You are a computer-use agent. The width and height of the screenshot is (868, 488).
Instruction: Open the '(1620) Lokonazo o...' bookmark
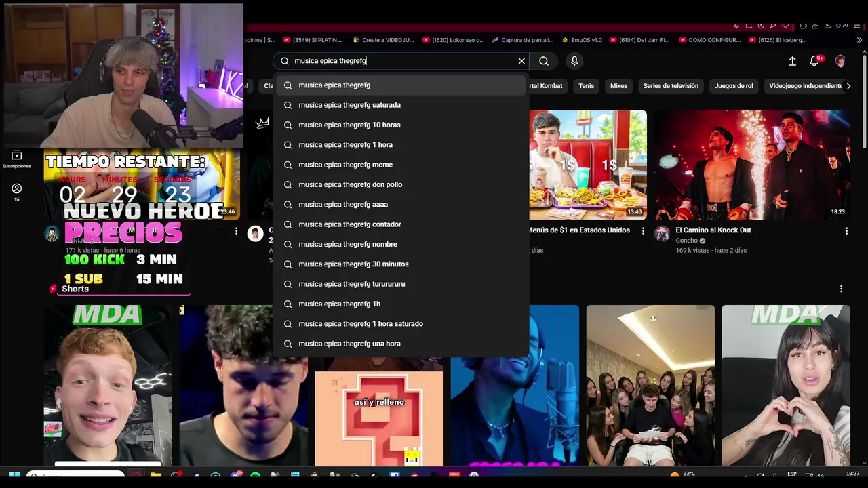453,40
